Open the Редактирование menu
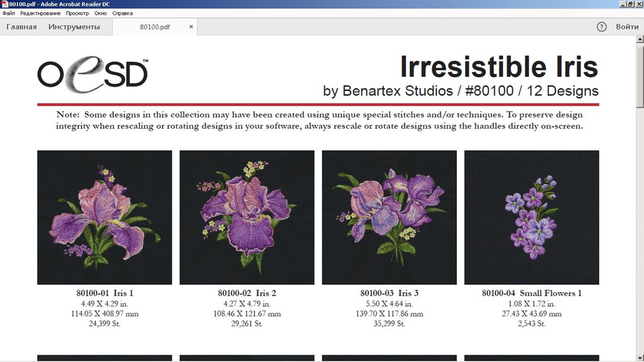This screenshot has height=362, width=644. pos(40,14)
